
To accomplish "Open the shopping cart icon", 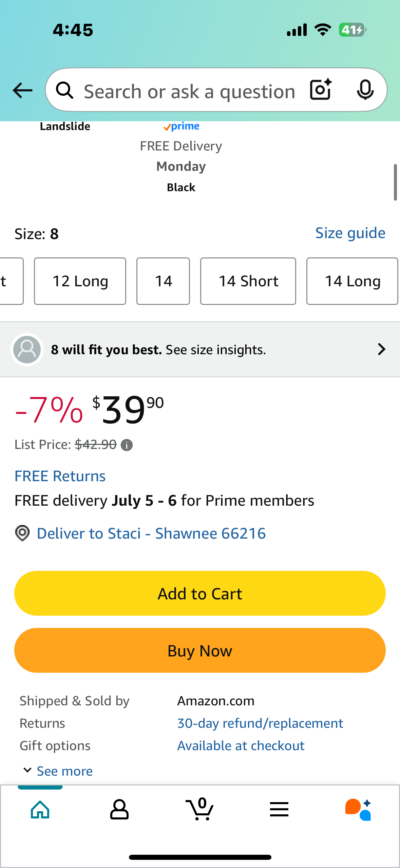I will tap(199, 809).
